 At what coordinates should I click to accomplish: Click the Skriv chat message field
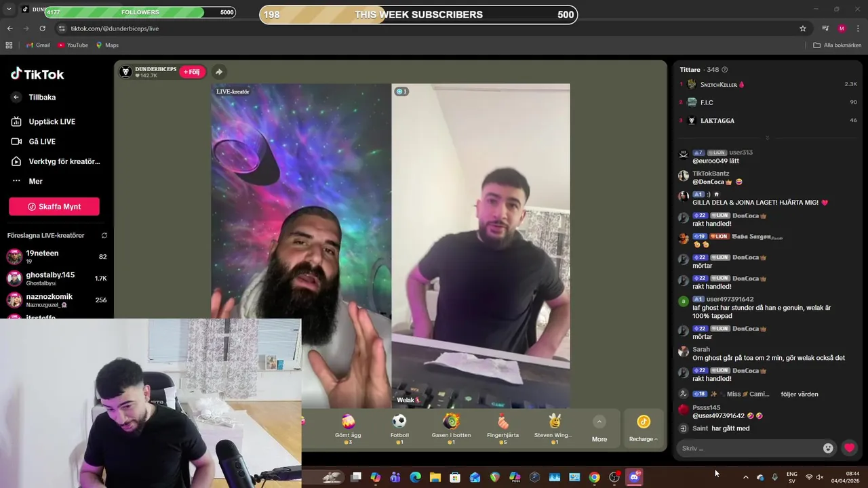coord(749,448)
